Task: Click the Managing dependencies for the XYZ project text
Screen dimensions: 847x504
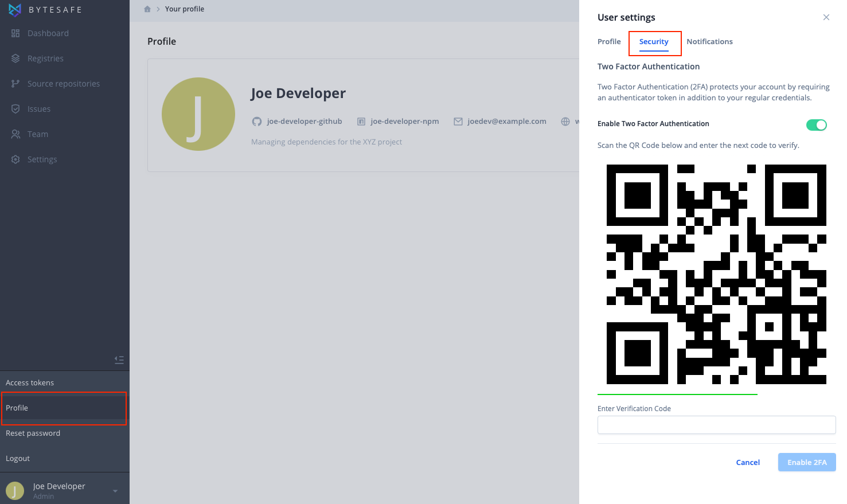Action: point(326,142)
